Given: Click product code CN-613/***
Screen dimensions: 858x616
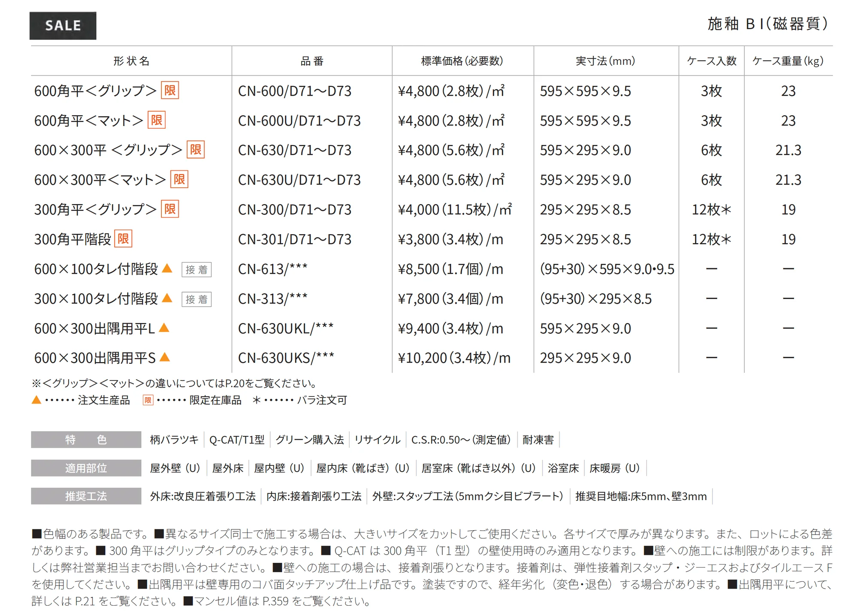Looking at the screenshot, I should pyautogui.click(x=273, y=269).
